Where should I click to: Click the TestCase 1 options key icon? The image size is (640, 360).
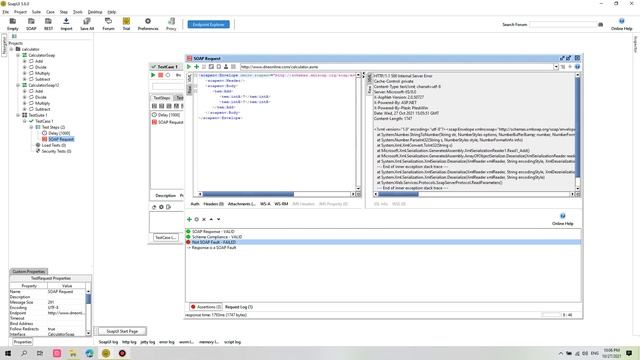pos(178,75)
